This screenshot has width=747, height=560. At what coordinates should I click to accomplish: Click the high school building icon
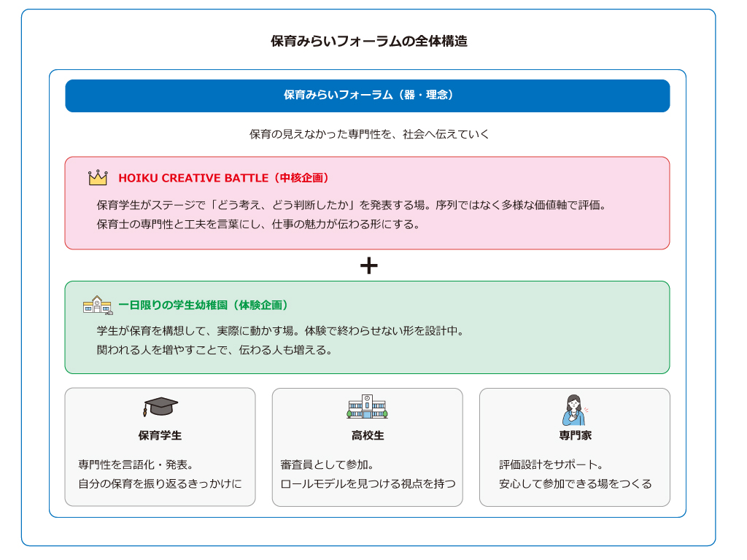point(367,407)
